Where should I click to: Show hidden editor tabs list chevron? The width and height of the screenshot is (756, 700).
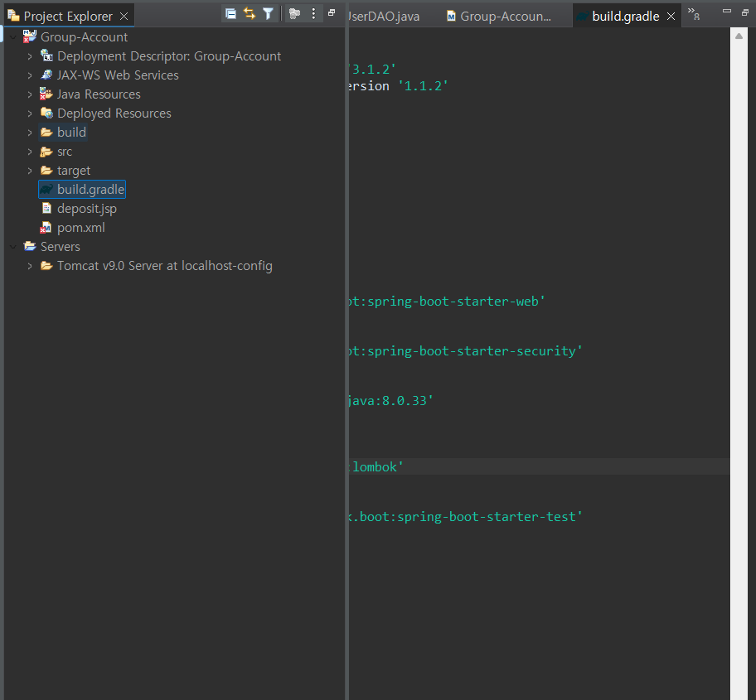[693, 13]
